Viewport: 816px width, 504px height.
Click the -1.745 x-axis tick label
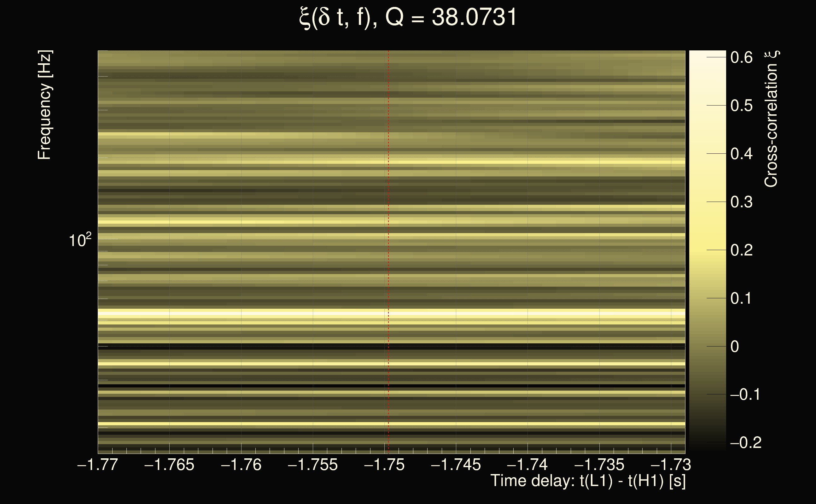(x=456, y=465)
